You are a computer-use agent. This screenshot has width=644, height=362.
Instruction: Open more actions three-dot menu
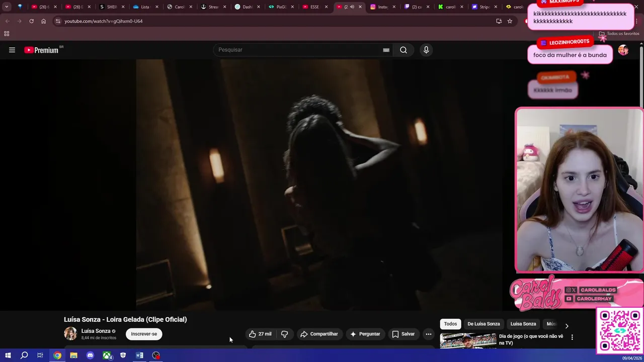(429, 334)
